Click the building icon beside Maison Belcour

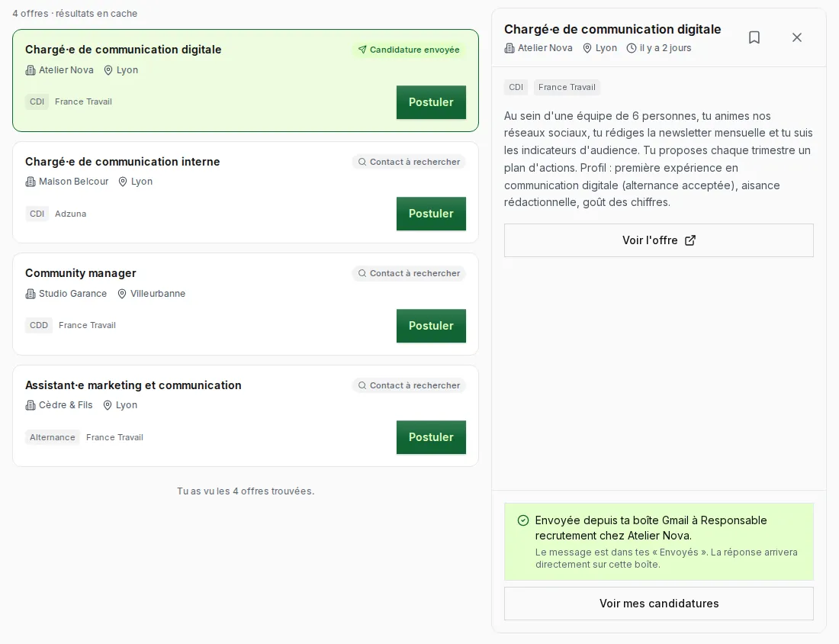(31, 182)
